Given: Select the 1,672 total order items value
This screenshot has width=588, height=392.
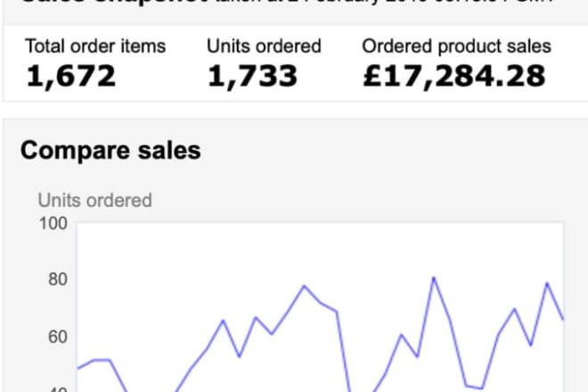Looking at the screenshot, I should [x=71, y=76].
